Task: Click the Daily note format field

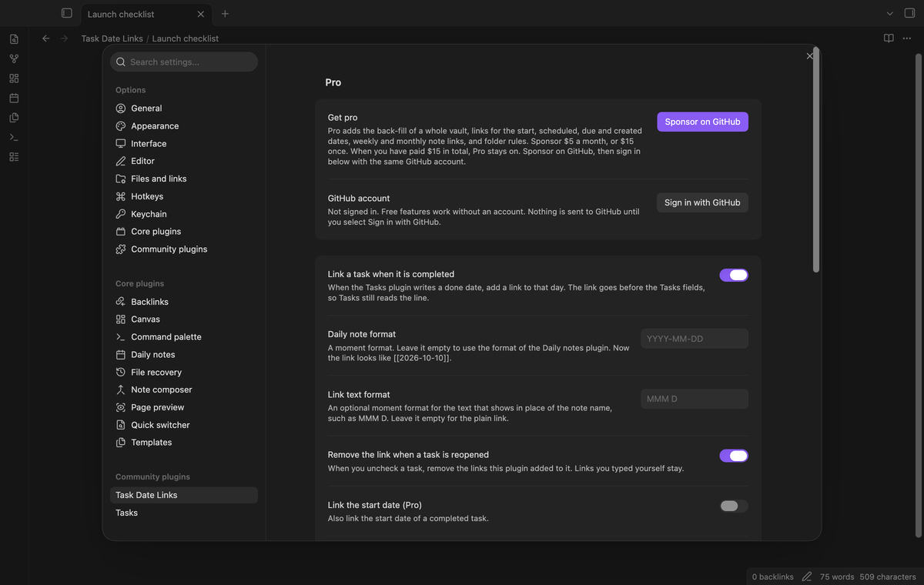Action: pyautogui.click(x=695, y=339)
